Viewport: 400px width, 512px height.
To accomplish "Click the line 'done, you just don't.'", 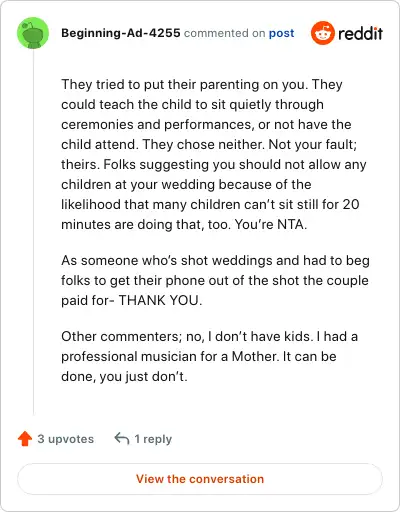I will tap(124, 376).
